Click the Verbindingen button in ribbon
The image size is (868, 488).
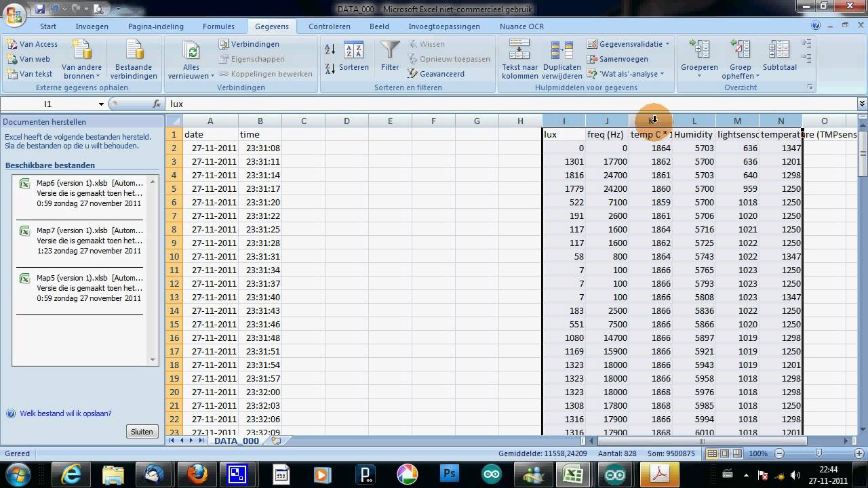(249, 44)
